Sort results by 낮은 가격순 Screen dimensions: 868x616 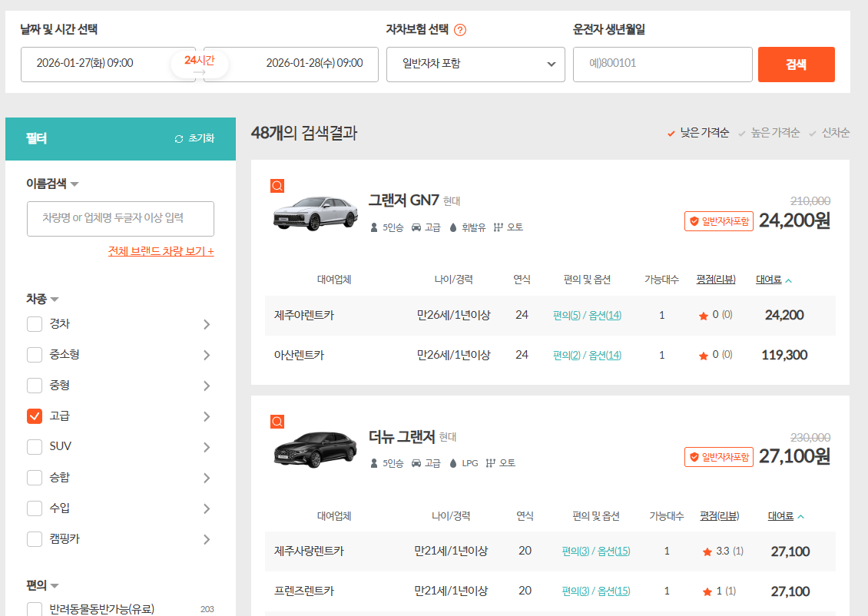point(698,133)
